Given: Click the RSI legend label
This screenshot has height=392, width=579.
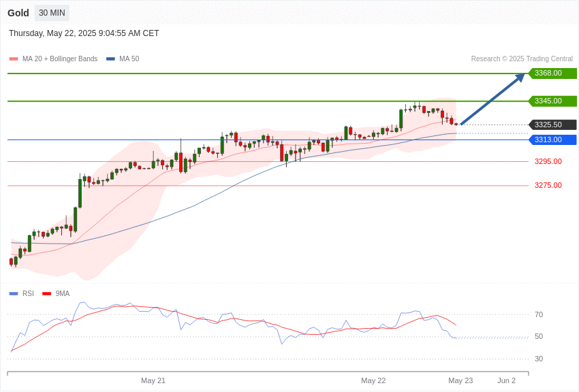Looking at the screenshot, I should point(28,293).
